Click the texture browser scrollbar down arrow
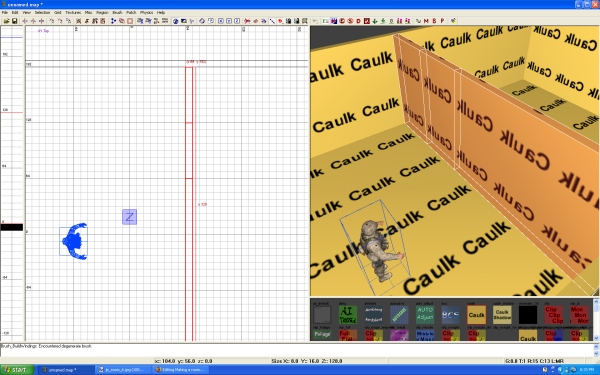Screen dimensions: 600x375 click(x=596, y=338)
